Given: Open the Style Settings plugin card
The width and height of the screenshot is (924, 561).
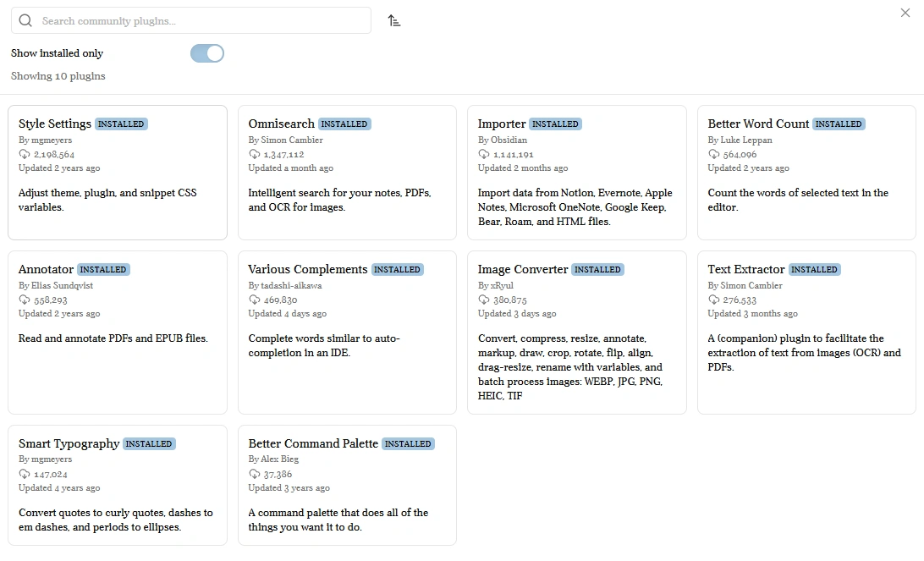Looking at the screenshot, I should click(x=117, y=173).
